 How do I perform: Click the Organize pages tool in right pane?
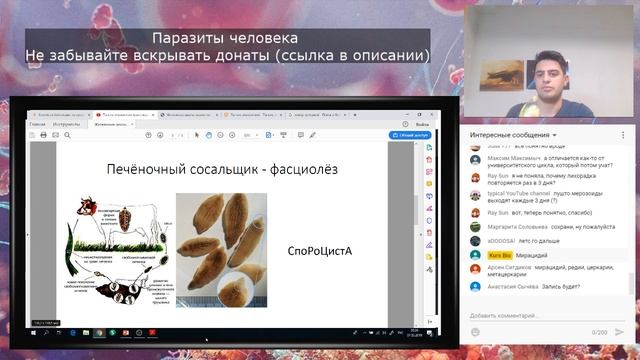429,172
